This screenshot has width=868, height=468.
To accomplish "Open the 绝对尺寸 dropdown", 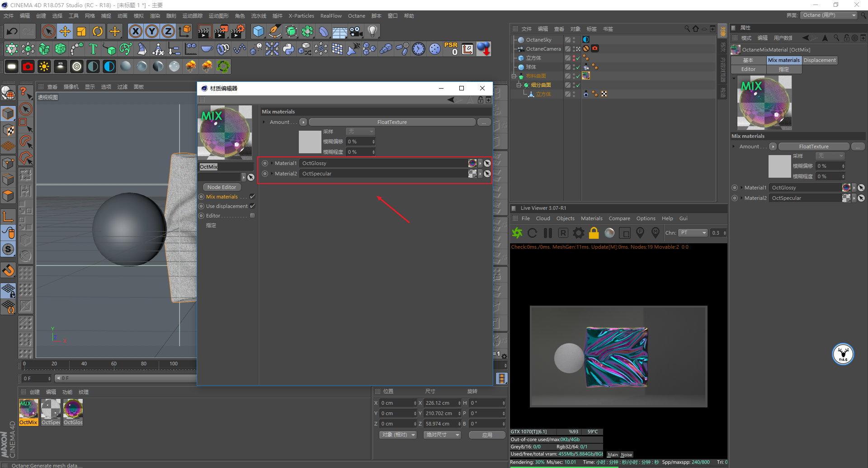I will click(442, 435).
